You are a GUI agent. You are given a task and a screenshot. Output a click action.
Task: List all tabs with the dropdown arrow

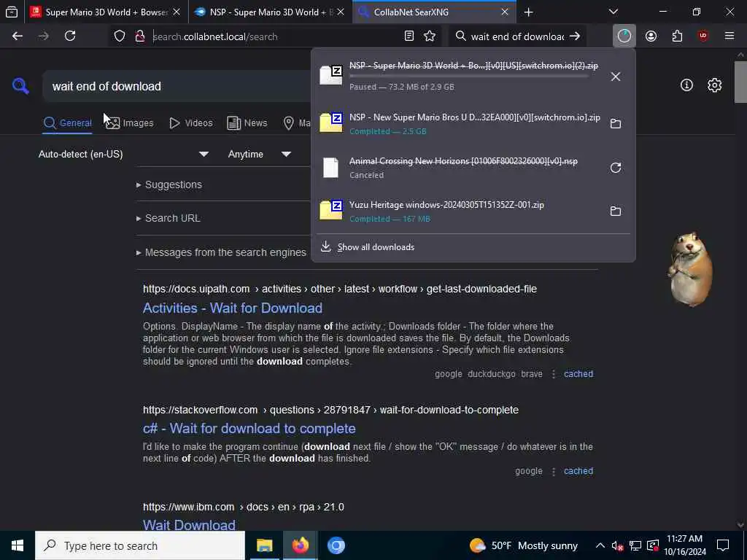(613, 12)
